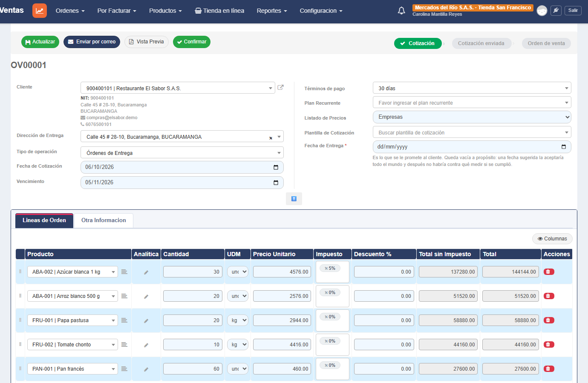Delete the Papa pastusa order line

pyautogui.click(x=549, y=320)
